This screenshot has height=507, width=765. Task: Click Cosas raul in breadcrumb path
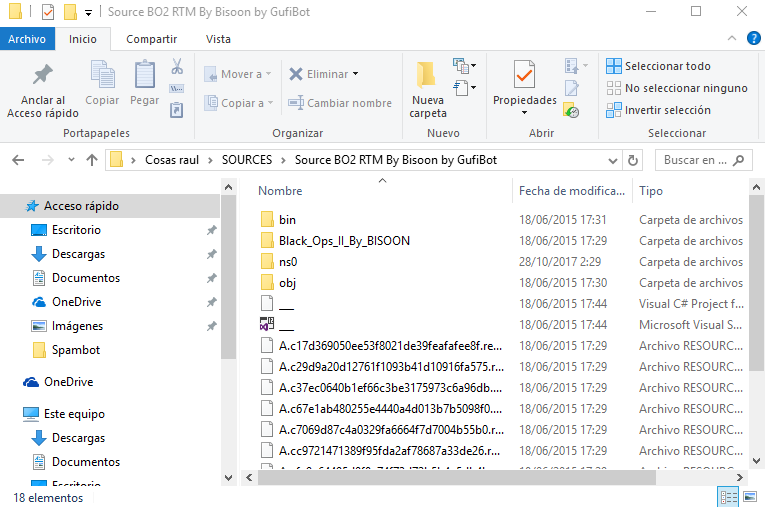172,160
